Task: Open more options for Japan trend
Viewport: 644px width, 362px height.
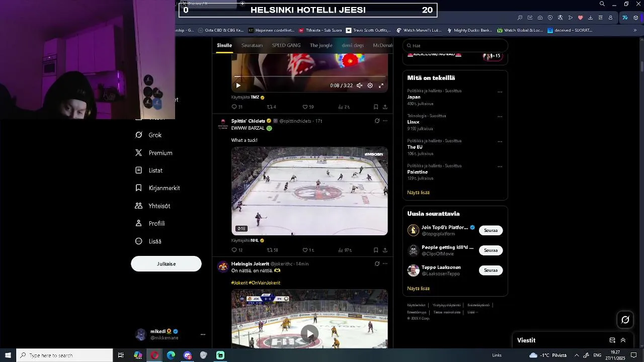Action: pos(500,92)
